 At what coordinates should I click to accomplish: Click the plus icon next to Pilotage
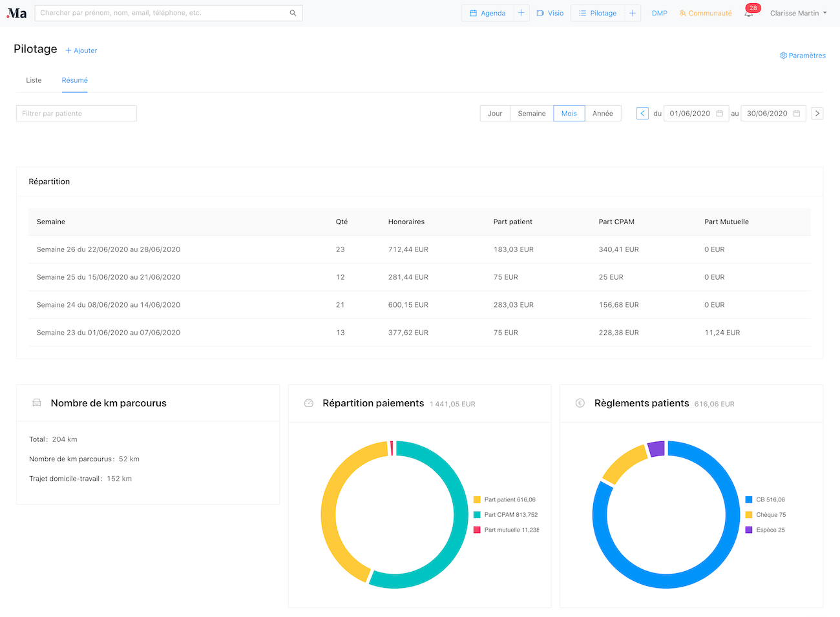633,13
